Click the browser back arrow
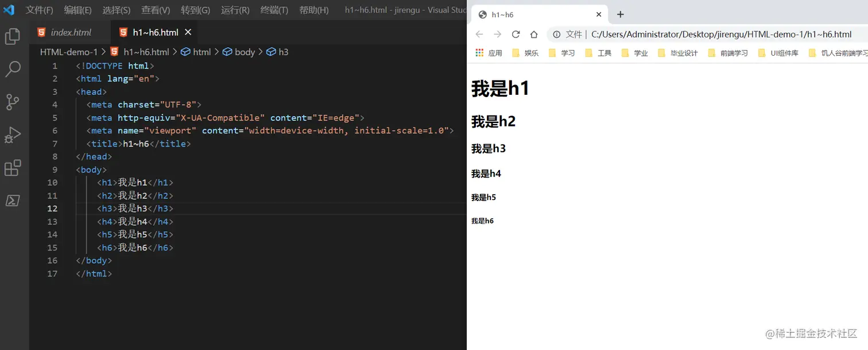Screen dimensions: 868x350 click(x=479, y=34)
